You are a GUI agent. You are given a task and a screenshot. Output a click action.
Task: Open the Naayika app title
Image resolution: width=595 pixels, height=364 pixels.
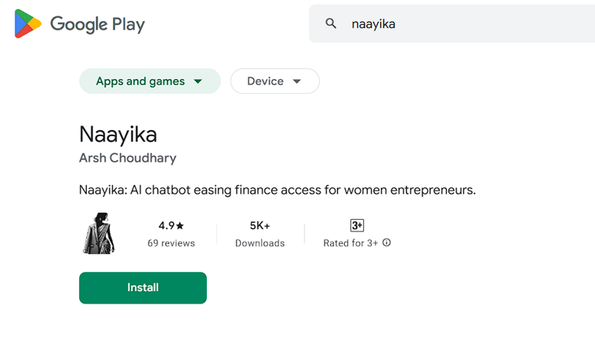[118, 134]
